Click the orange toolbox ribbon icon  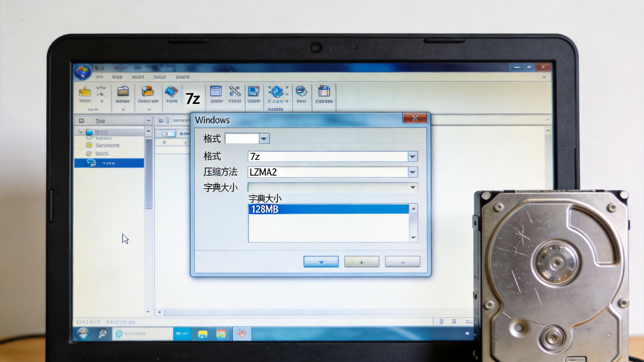click(148, 92)
